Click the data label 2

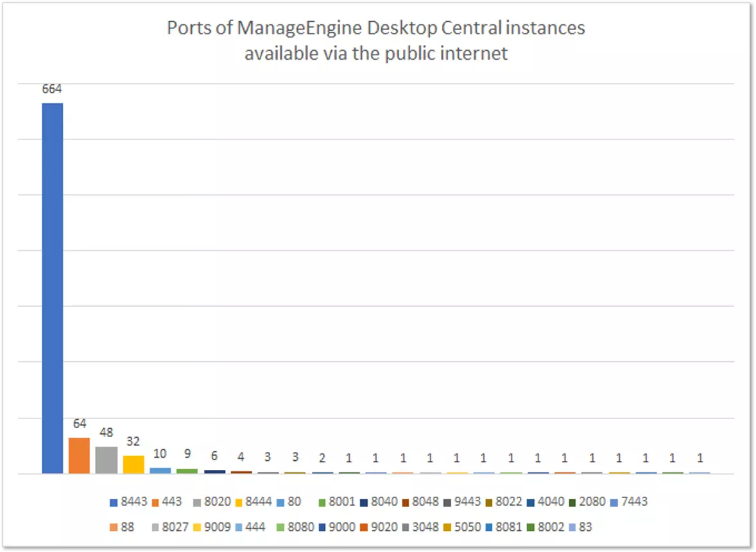322,458
